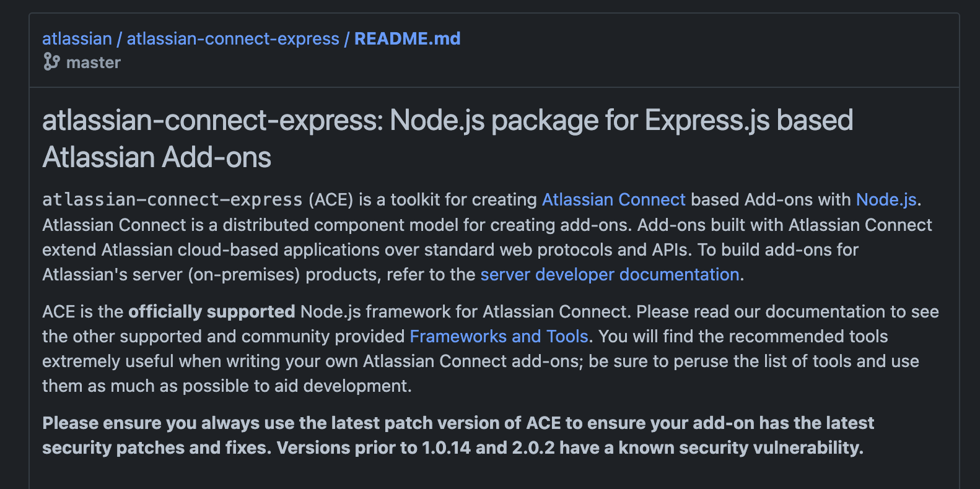Image resolution: width=980 pixels, height=489 pixels.
Task: Select the README.md breadcrumb item
Action: [x=406, y=38]
